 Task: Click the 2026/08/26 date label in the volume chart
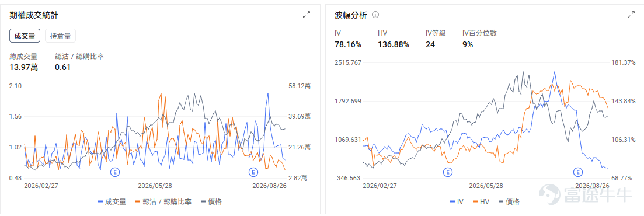[269, 186]
